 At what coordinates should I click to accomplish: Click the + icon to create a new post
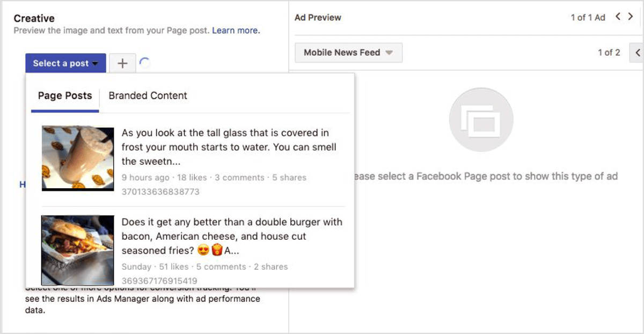[x=122, y=63]
